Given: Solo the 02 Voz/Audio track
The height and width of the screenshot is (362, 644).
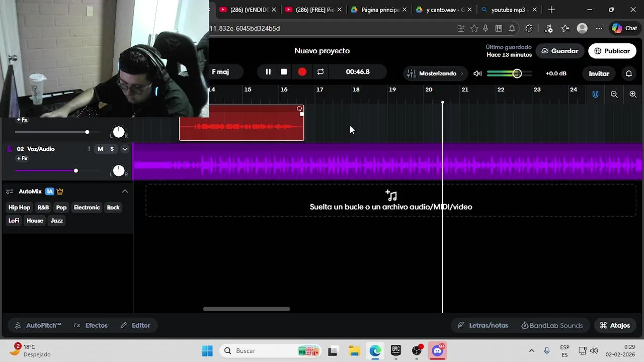Looking at the screenshot, I should click(112, 149).
